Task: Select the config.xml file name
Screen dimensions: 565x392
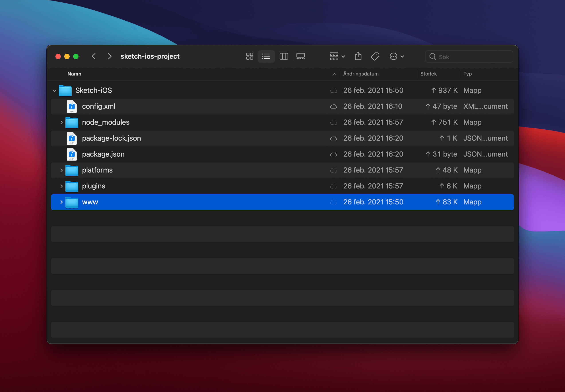Action: coord(99,106)
